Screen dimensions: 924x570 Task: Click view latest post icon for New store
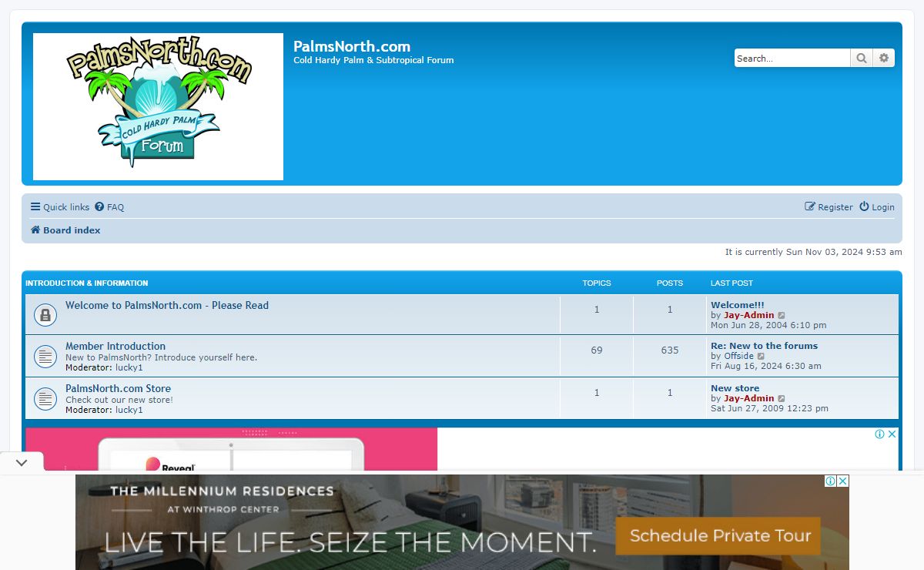tap(782, 398)
